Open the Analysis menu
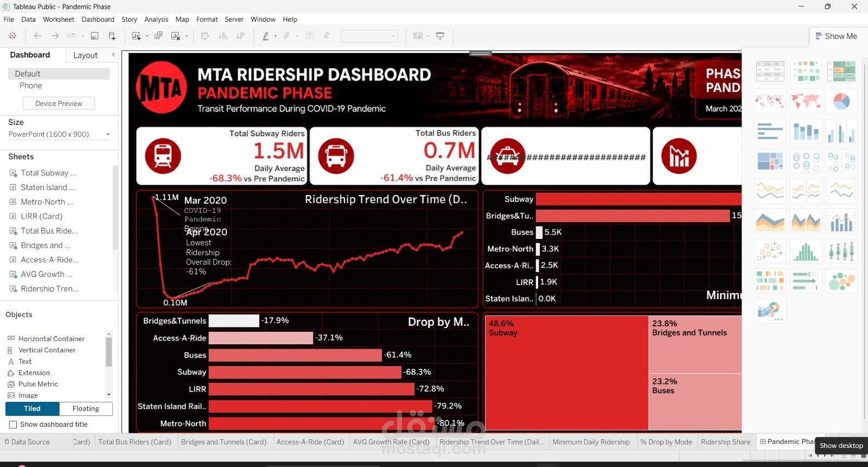The height and width of the screenshot is (467, 868). [156, 20]
